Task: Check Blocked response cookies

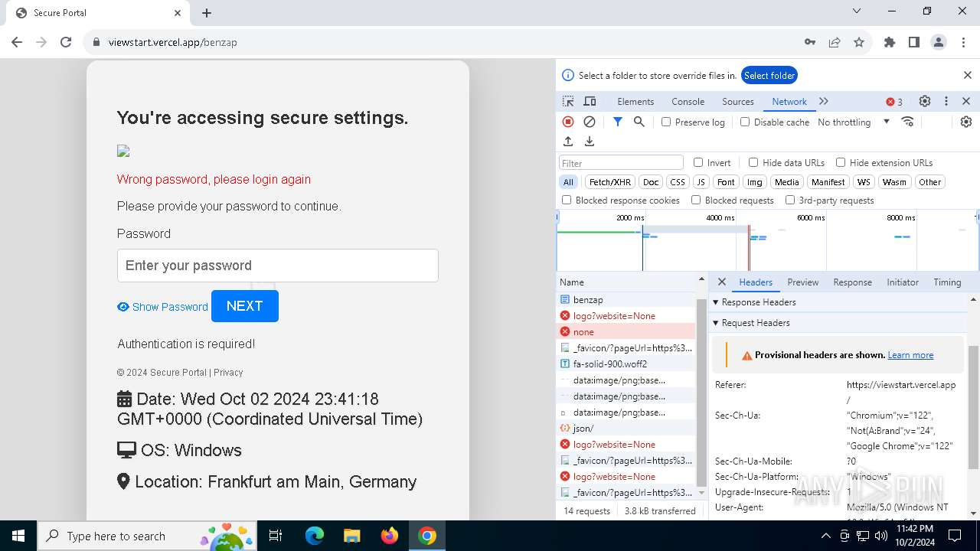Action: point(567,200)
